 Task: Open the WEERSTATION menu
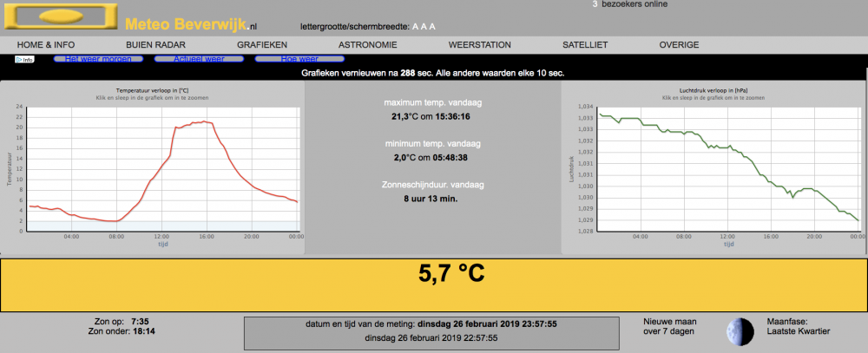point(479,45)
